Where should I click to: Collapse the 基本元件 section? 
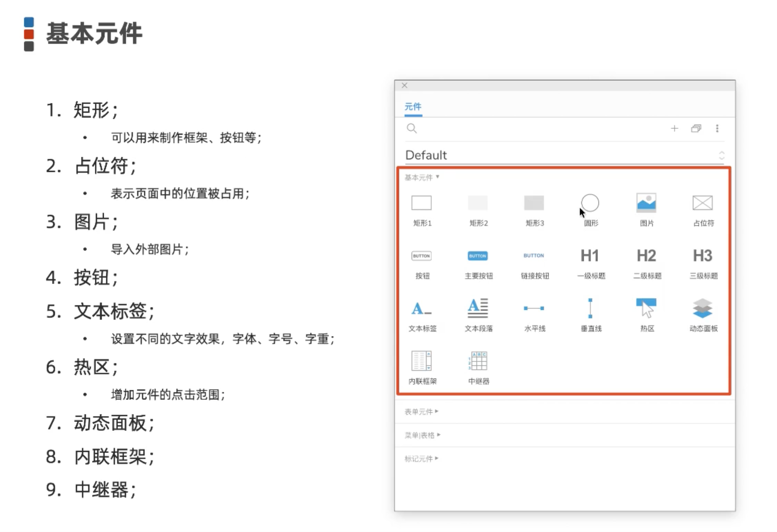pyautogui.click(x=422, y=177)
